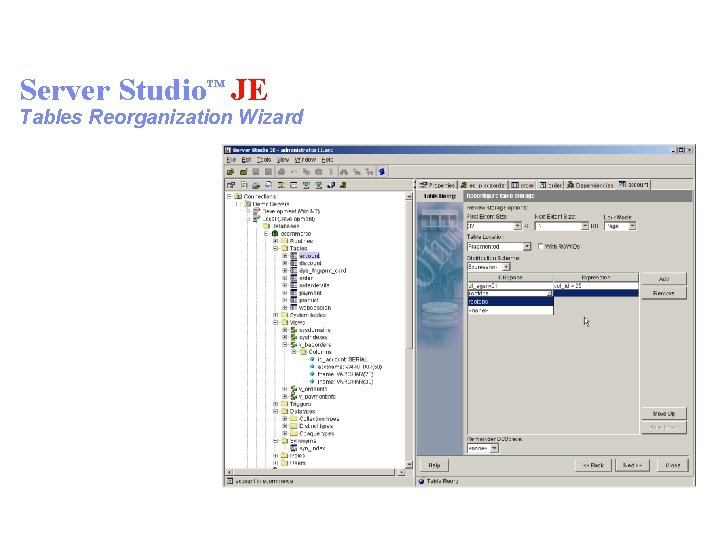The image size is (720, 540).
Task: Click the ecommerce database icon in the tree
Action: (275, 234)
